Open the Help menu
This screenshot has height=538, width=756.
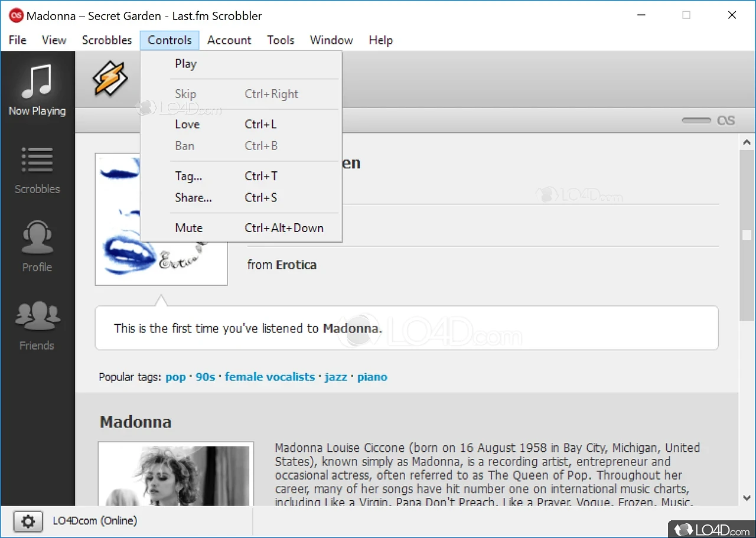pos(380,40)
